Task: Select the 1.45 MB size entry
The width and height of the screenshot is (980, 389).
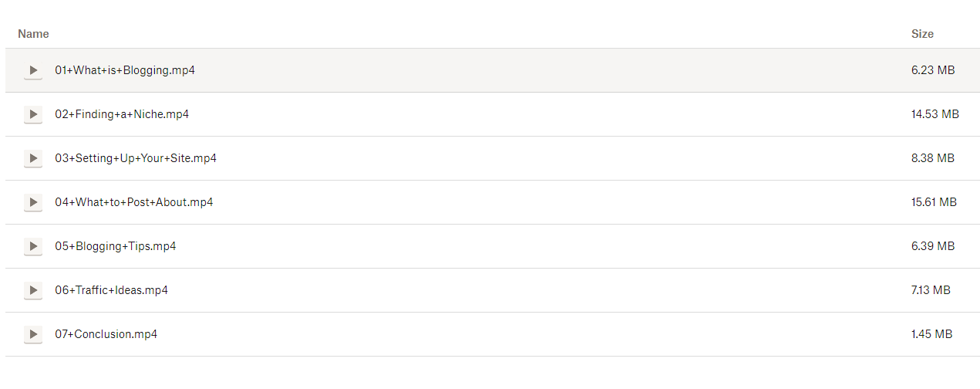Action: (x=931, y=334)
